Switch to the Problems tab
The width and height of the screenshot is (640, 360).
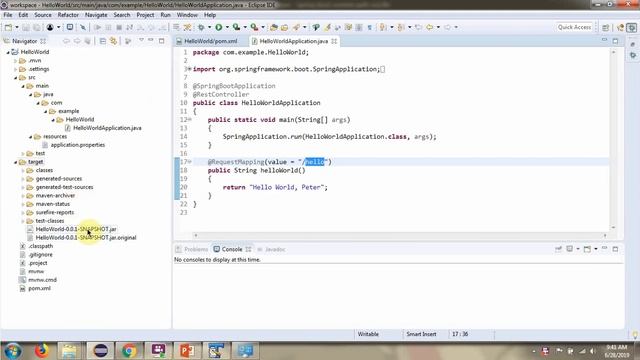[192, 249]
